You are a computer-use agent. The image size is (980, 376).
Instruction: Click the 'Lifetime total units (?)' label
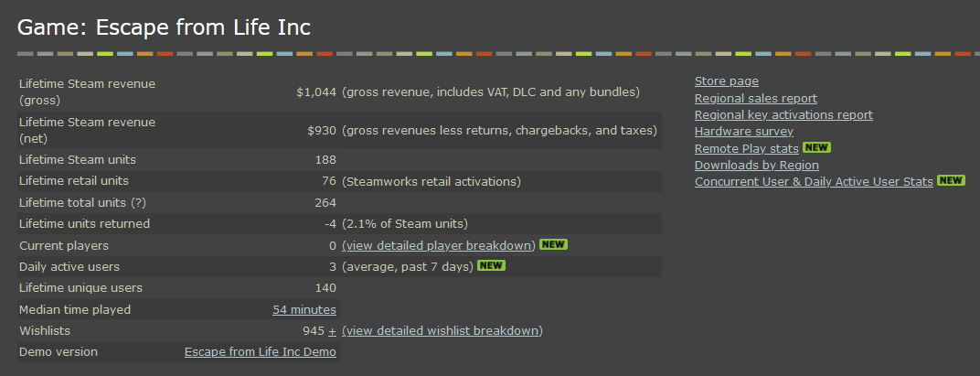(83, 203)
